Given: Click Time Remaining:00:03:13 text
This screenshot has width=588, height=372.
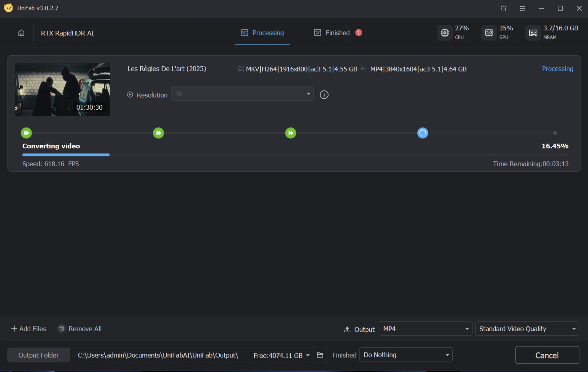Looking at the screenshot, I should (x=531, y=164).
